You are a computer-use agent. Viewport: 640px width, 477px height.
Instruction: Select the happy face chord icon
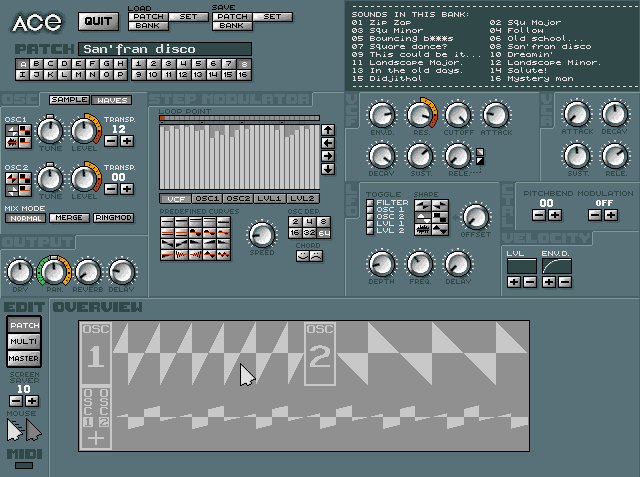pyautogui.click(x=303, y=256)
